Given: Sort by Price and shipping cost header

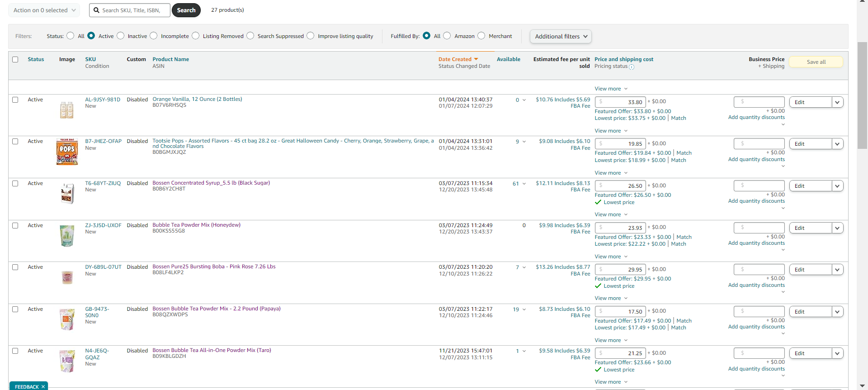Looking at the screenshot, I should coord(624,59).
